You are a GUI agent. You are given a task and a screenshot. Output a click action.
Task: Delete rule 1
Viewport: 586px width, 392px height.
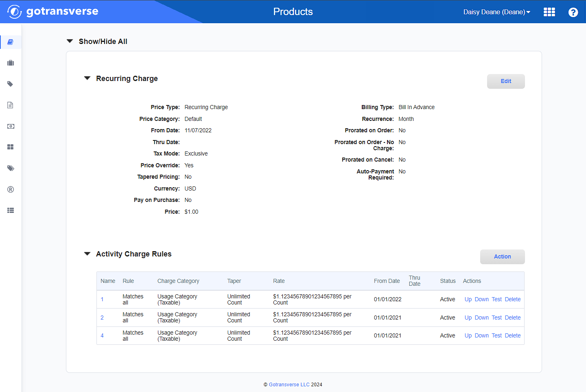(x=513, y=299)
